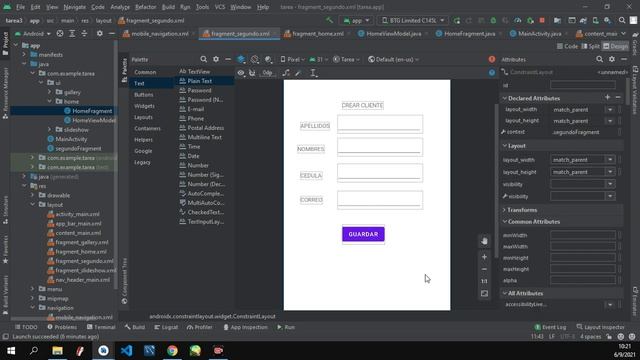Open API level 31 dropdown
This screenshot has width=640, height=360.
tap(319, 60)
